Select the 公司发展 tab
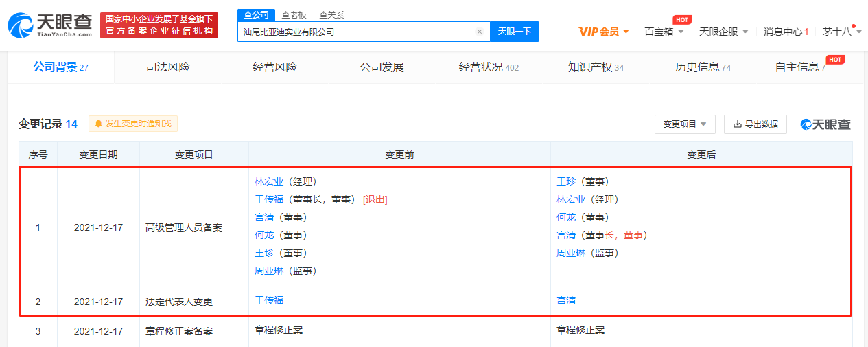The image size is (868, 347). pyautogui.click(x=382, y=67)
